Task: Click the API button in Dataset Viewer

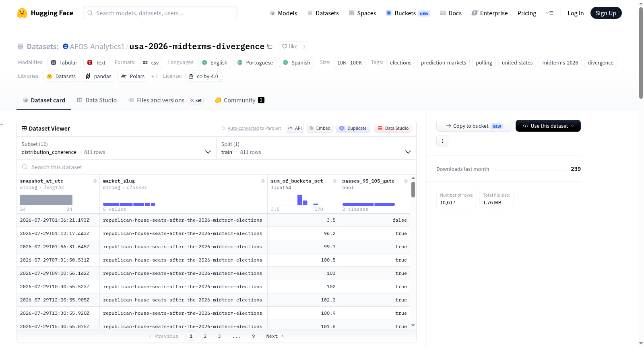Action: click(295, 128)
